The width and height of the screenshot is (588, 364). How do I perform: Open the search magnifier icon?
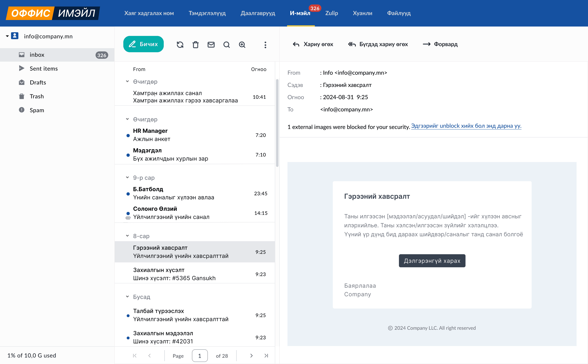(226, 44)
